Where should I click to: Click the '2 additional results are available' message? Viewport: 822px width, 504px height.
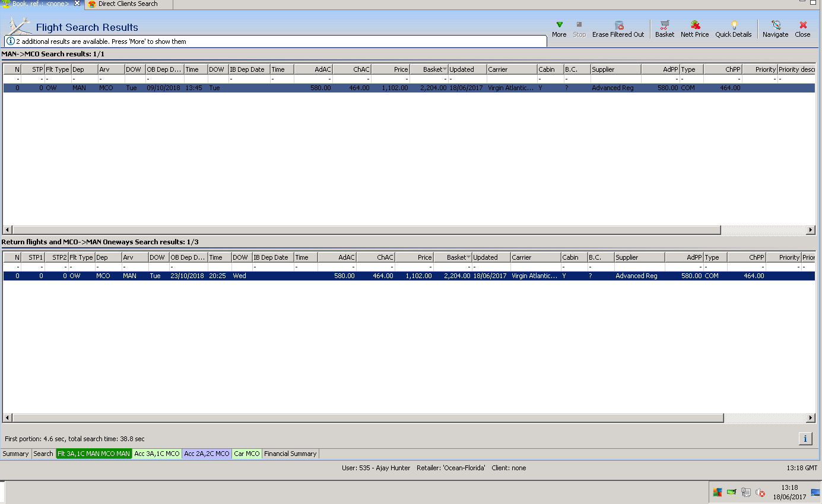[x=101, y=42]
